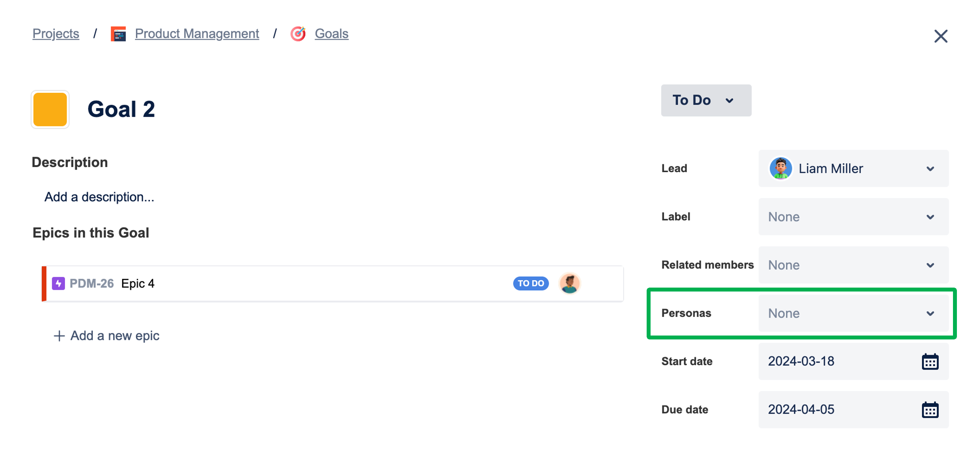Viewport: 980px width, 451px height.
Task: Click the plus icon beside Add a new epic
Action: click(x=59, y=336)
